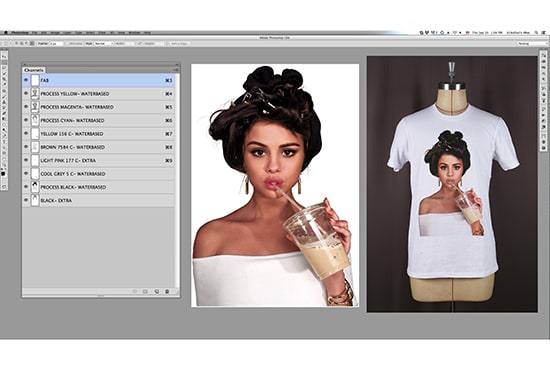Hide the FAB channel
Viewport: 550px width, 370px height.
(26, 80)
